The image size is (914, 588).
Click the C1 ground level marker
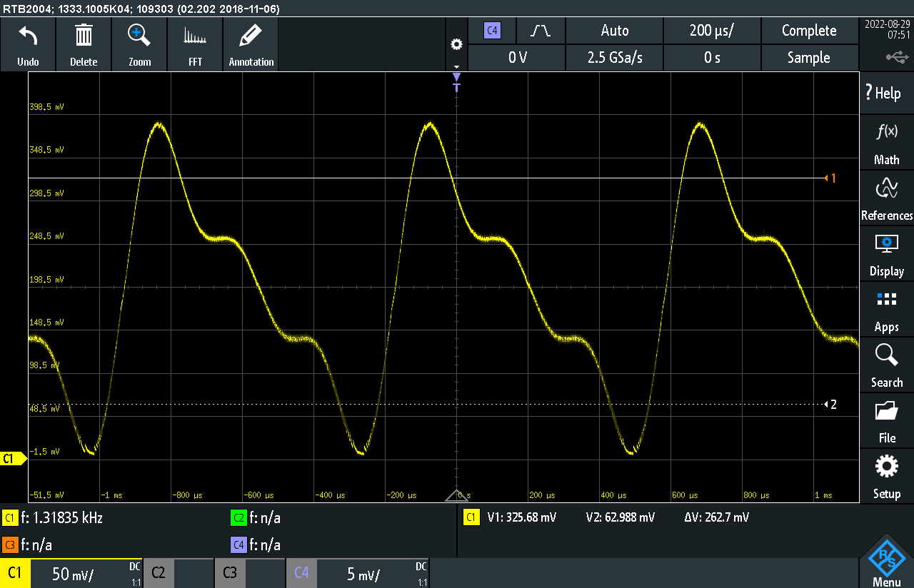coord(12,459)
